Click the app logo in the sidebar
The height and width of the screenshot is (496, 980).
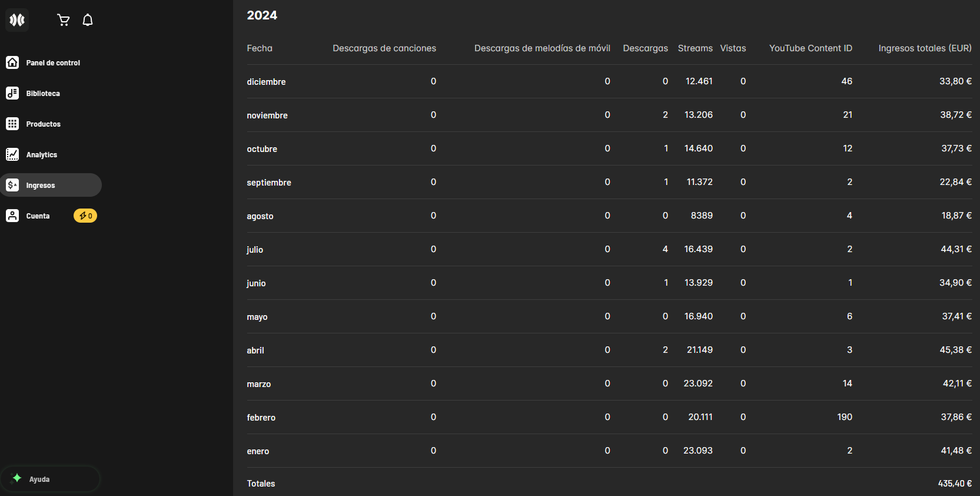click(x=17, y=20)
